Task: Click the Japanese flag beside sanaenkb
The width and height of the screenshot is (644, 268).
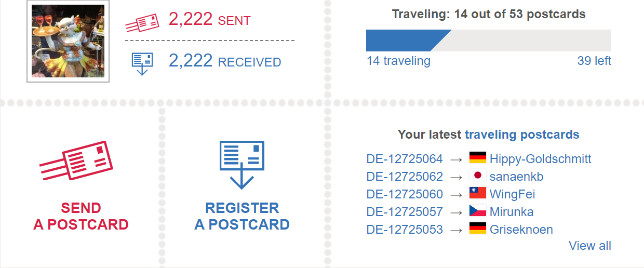Action: (477, 176)
